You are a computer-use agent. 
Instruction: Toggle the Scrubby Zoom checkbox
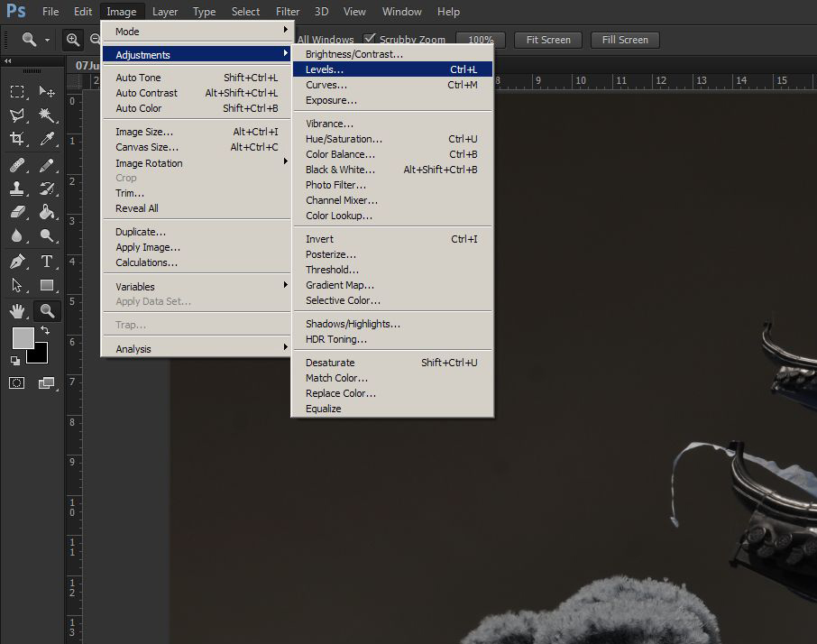click(x=370, y=39)
